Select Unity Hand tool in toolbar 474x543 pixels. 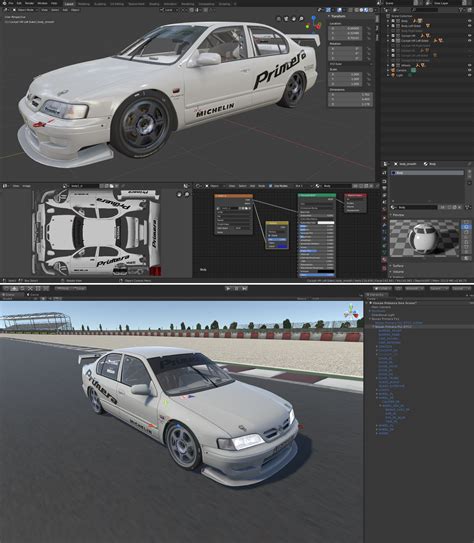6,288
